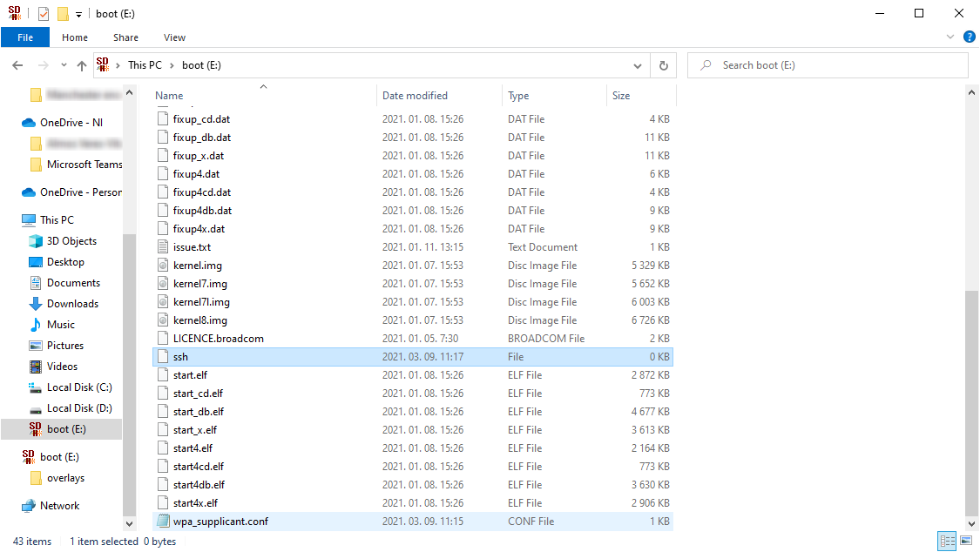Select Local Disk (C:) in the sidebar
Screen dimensions: 980x552
[x=79, y=387]
